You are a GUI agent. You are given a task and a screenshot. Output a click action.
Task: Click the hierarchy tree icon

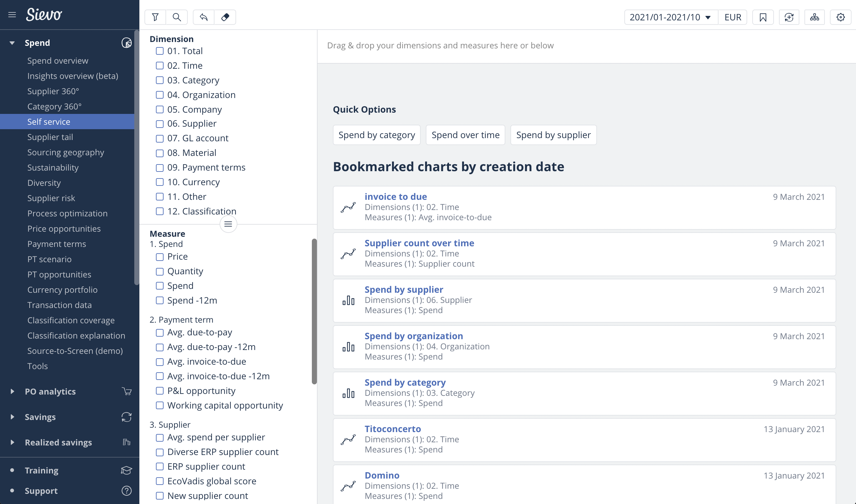(815, 17)
